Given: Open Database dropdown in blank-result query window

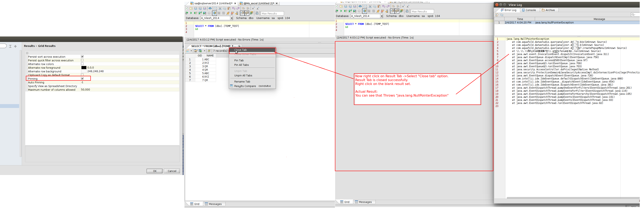Looking at the screenshot, I should point(382,16).
